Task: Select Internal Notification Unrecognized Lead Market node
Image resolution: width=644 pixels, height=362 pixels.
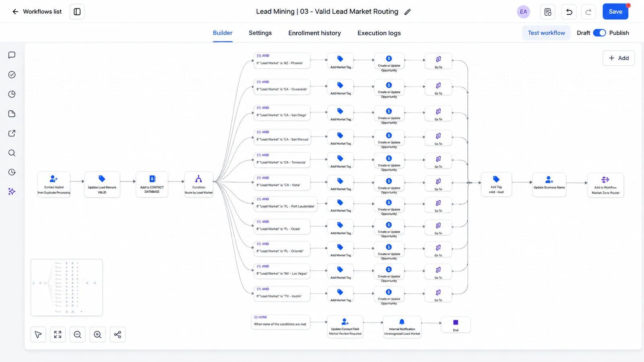Action: click(402, 327)
